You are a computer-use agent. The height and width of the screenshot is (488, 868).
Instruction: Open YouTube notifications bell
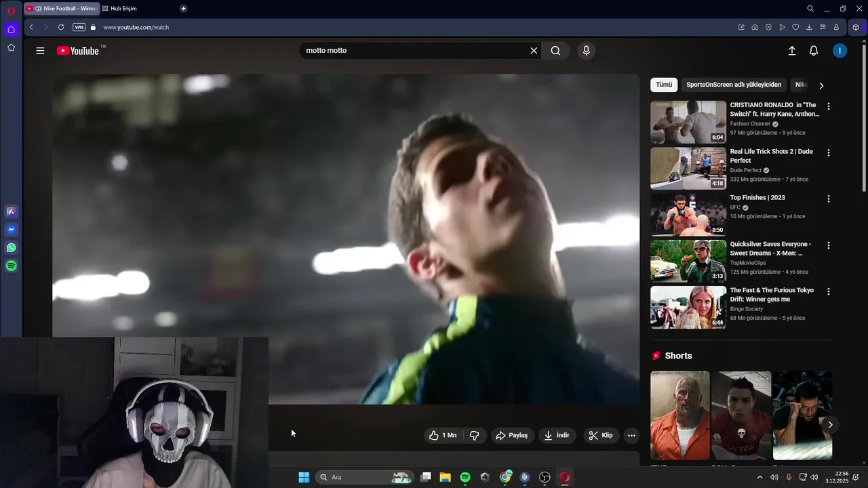[x=814, y=51]
